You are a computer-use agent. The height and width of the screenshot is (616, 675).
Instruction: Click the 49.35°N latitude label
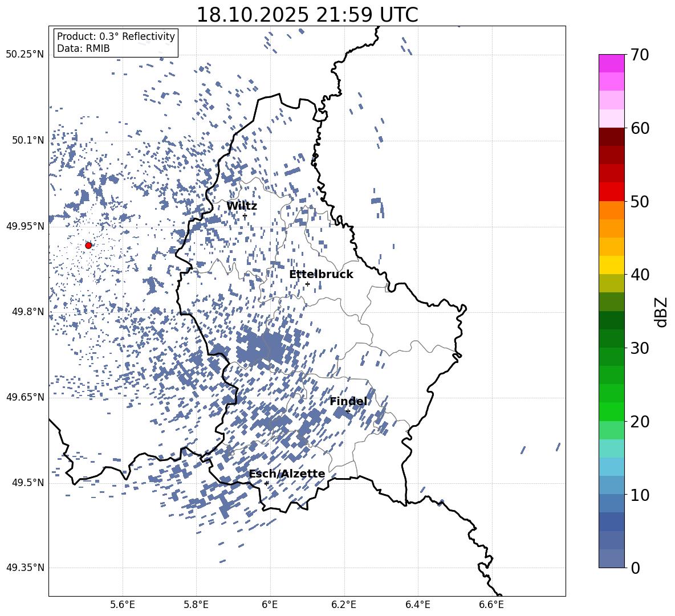(x=25, y=568)
